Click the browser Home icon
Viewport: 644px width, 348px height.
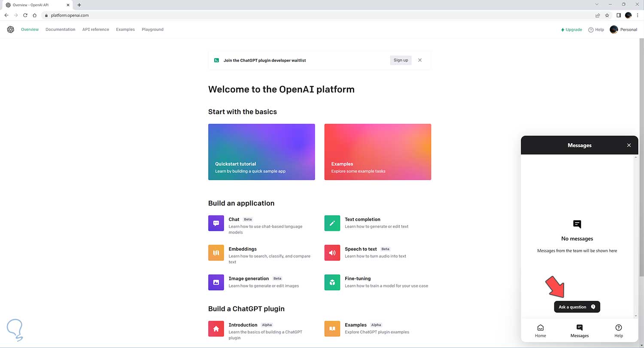[x=35, y=15]
